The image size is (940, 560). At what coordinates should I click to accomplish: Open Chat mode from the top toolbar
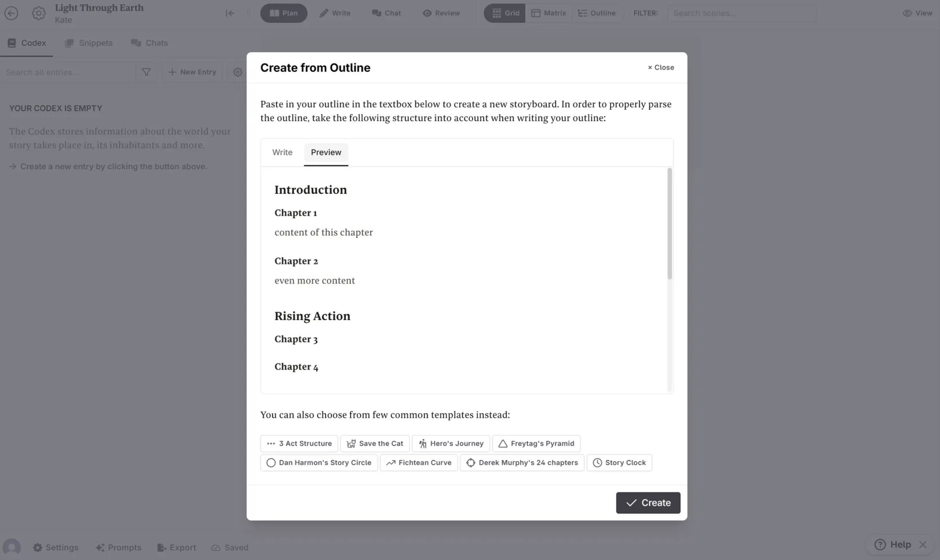[386, 13]
